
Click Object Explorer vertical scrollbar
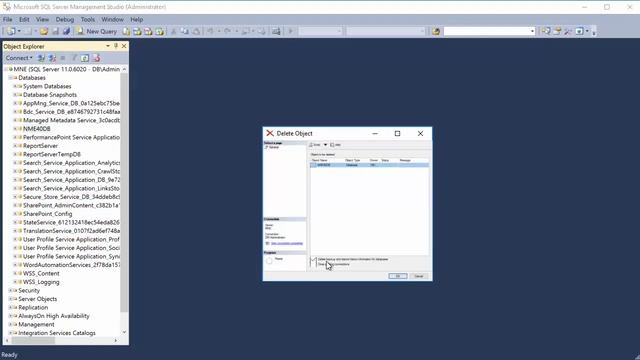tap(124, 192)
